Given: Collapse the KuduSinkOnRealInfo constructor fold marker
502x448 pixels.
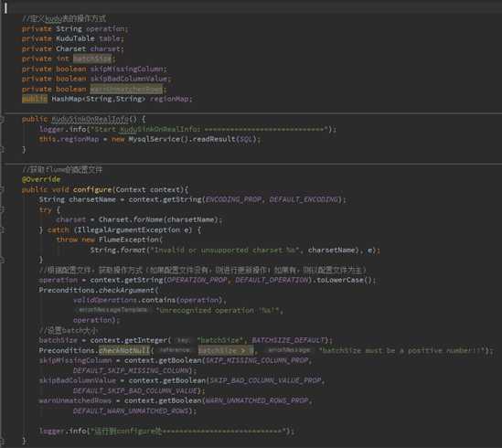Looking at the screenshot, I should pyautogui.click(x=2, y=120).
